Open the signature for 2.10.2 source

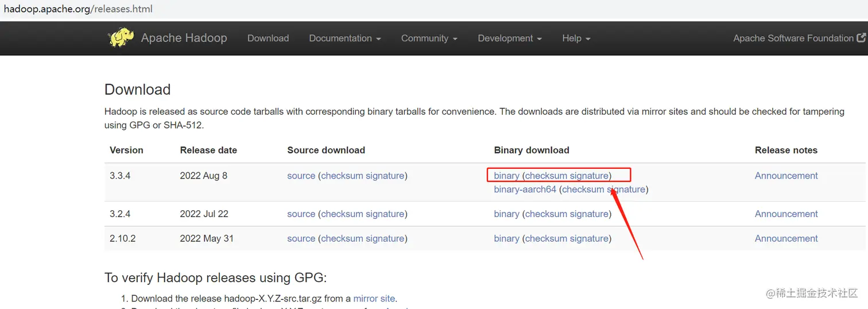(x=385, y=239)
